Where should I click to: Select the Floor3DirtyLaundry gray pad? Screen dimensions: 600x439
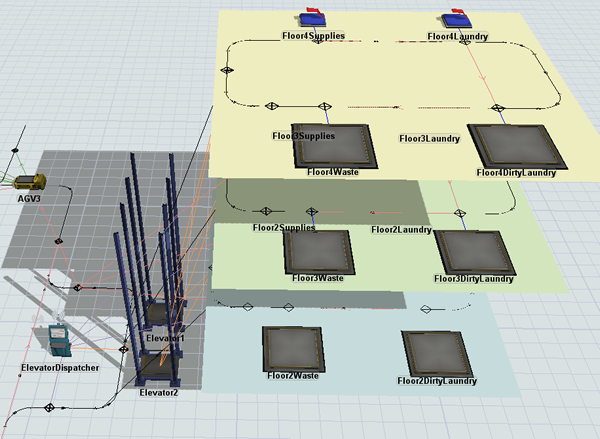[x=469, y=251]
